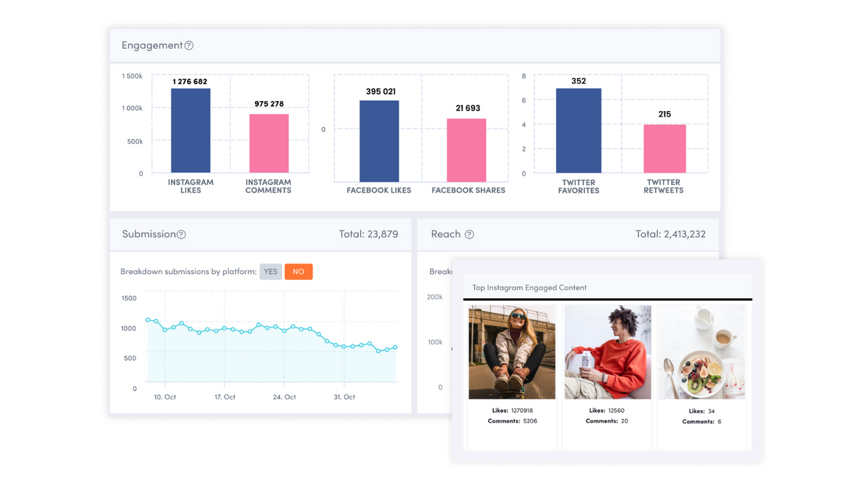Click the 975 278 value label
The image size is (868, 488).
269,104
